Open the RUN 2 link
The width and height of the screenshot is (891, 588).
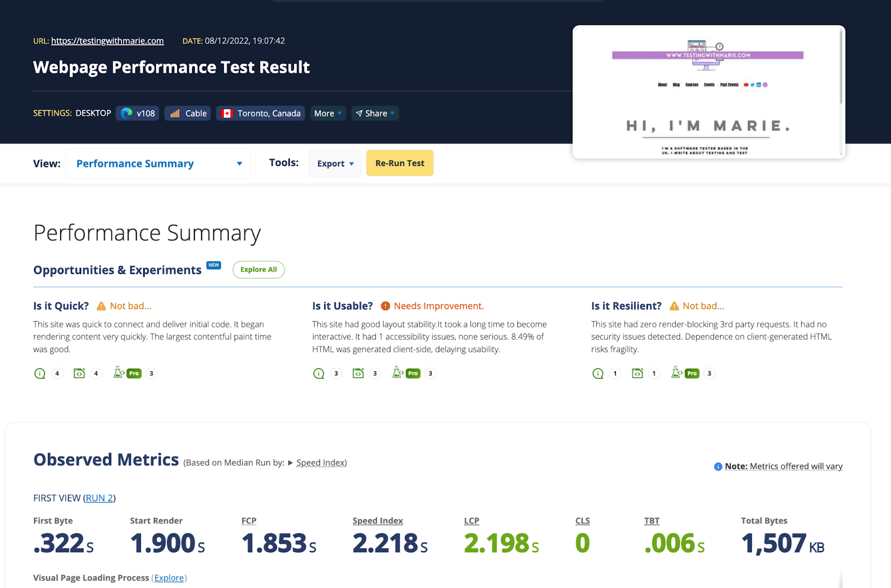(x=99, y=498)
